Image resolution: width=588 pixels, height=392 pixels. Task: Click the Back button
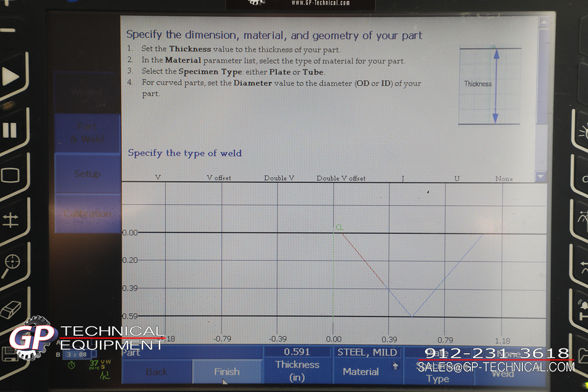click(156, 372)
